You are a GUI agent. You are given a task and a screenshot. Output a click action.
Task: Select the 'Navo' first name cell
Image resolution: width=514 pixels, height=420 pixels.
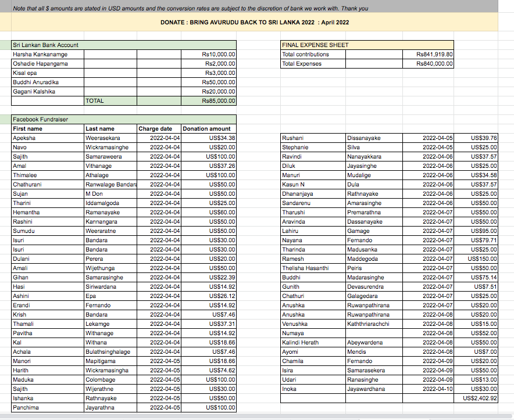(x=48, y=147)
